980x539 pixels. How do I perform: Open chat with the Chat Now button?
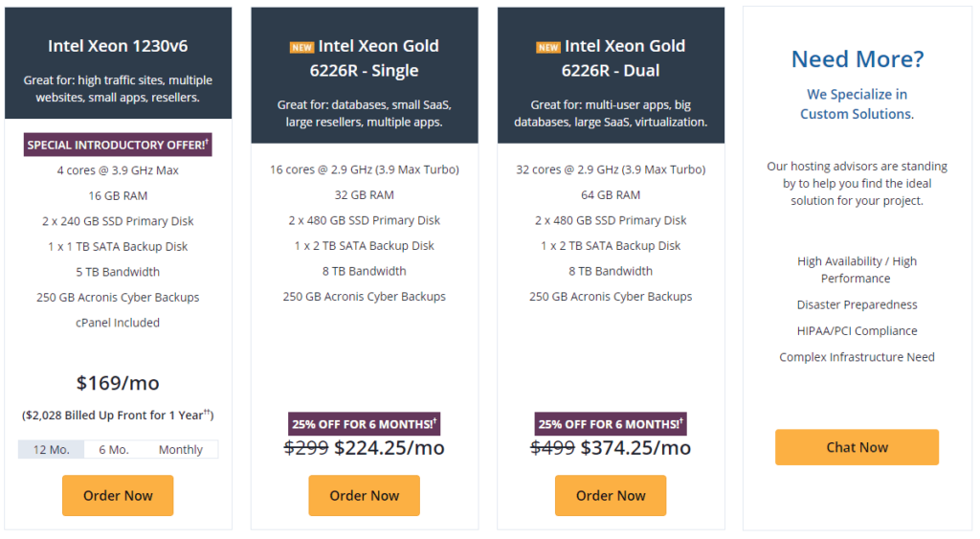857,447
